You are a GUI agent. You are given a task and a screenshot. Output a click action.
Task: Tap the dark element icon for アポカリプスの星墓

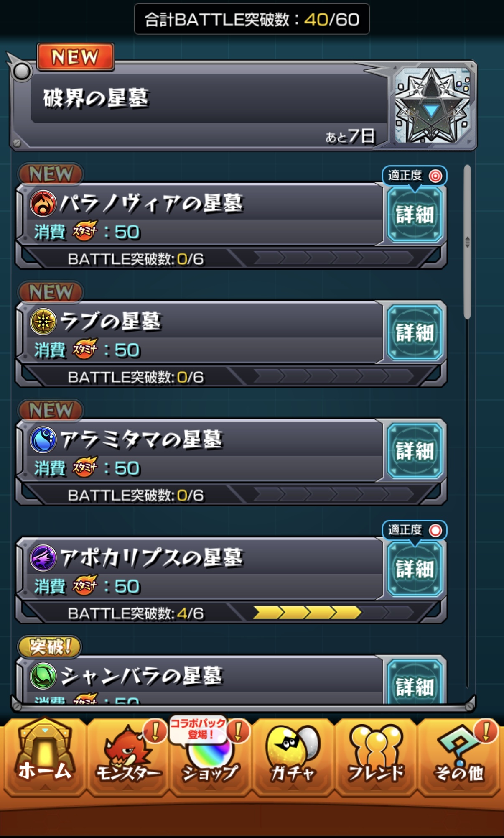point(43,558)
